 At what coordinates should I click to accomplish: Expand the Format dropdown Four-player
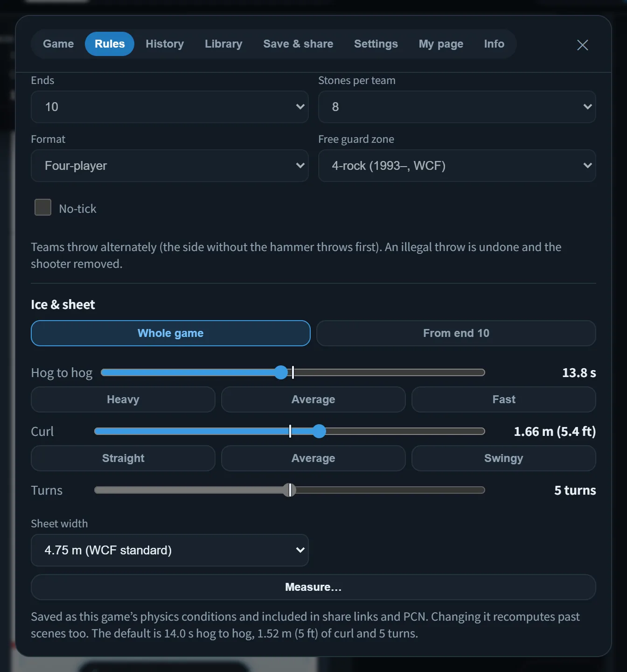[170, 166]
